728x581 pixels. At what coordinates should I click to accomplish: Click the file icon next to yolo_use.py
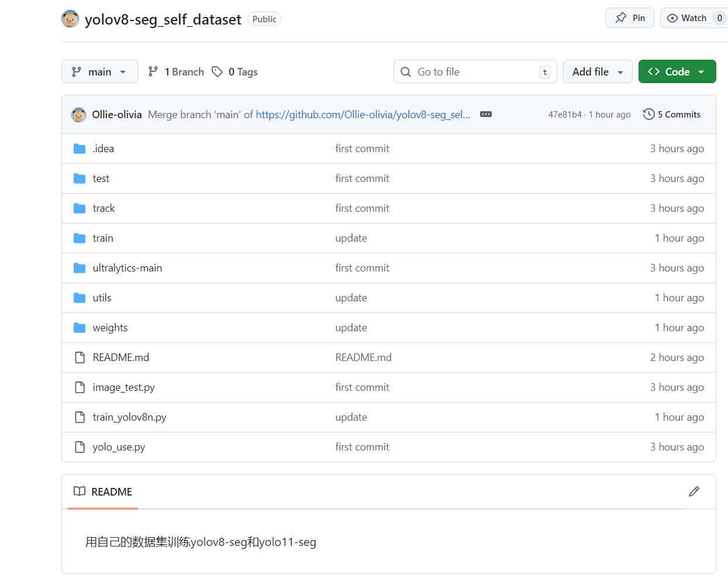pos(80,447)
